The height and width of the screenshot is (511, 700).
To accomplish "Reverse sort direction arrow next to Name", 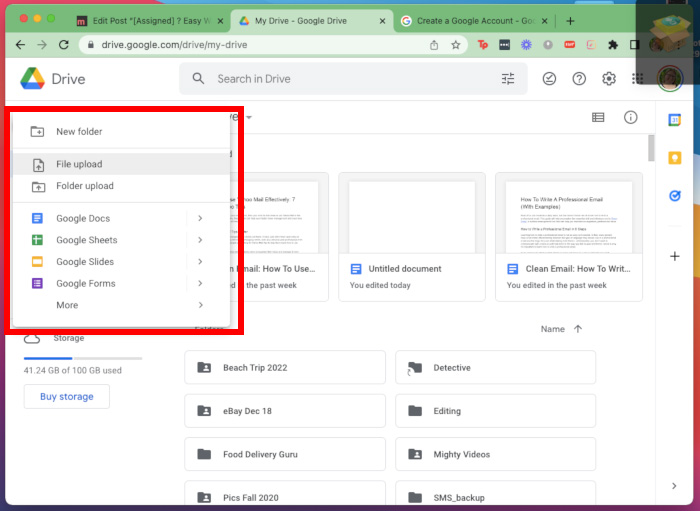I will pos(578,329).
